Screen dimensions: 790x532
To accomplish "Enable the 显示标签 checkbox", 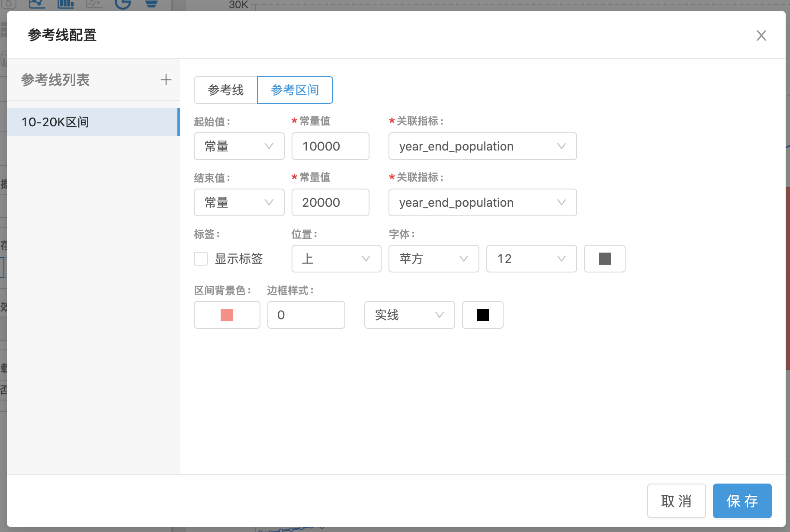I will pos(201,259).
